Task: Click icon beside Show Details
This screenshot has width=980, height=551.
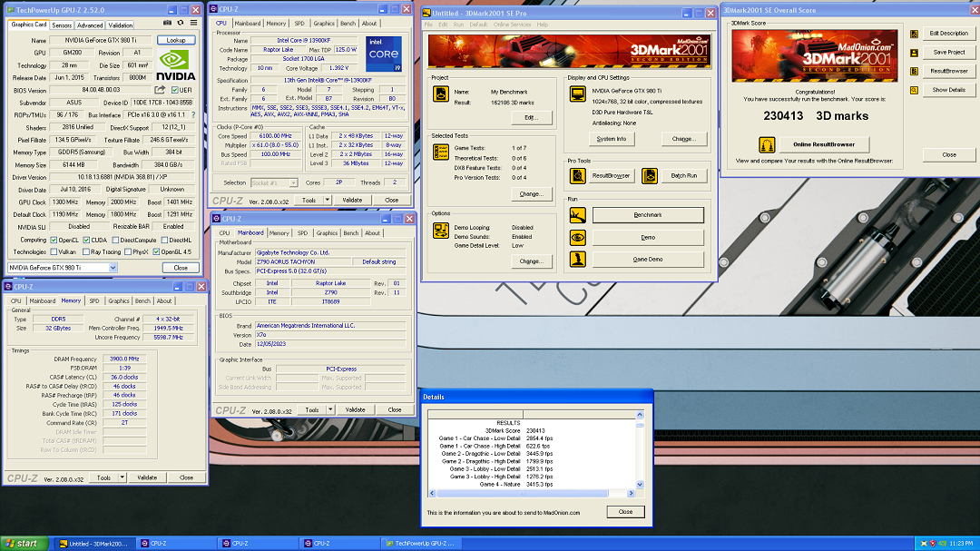Action: [914, 90]
